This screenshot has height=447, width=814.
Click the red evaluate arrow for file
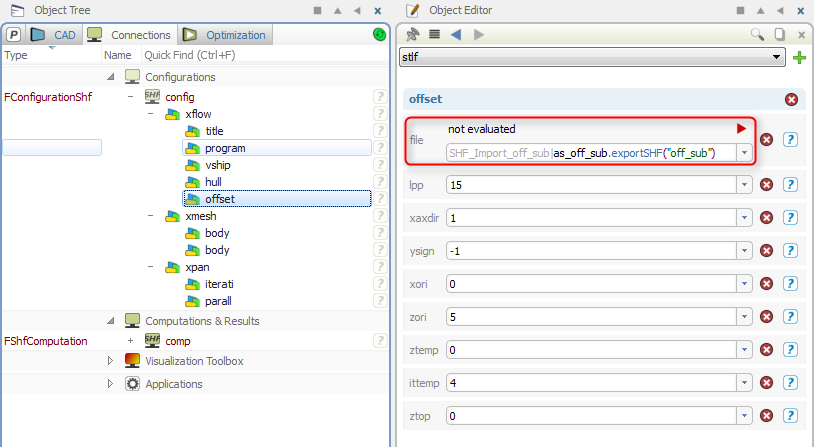pyautogui.click(x=741, y=129)
